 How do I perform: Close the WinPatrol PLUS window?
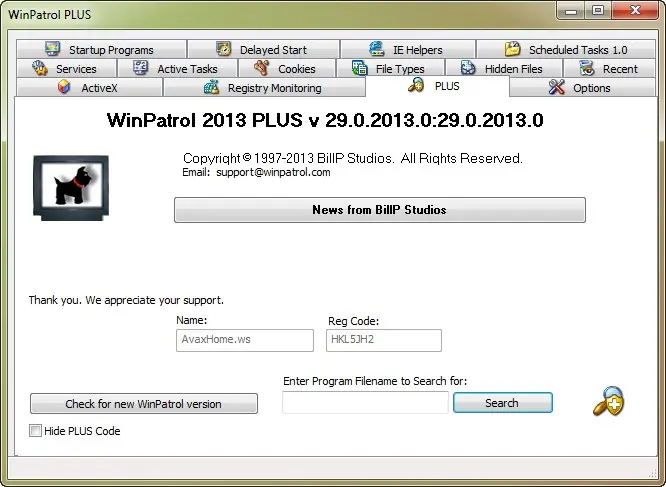pos(635,11)
